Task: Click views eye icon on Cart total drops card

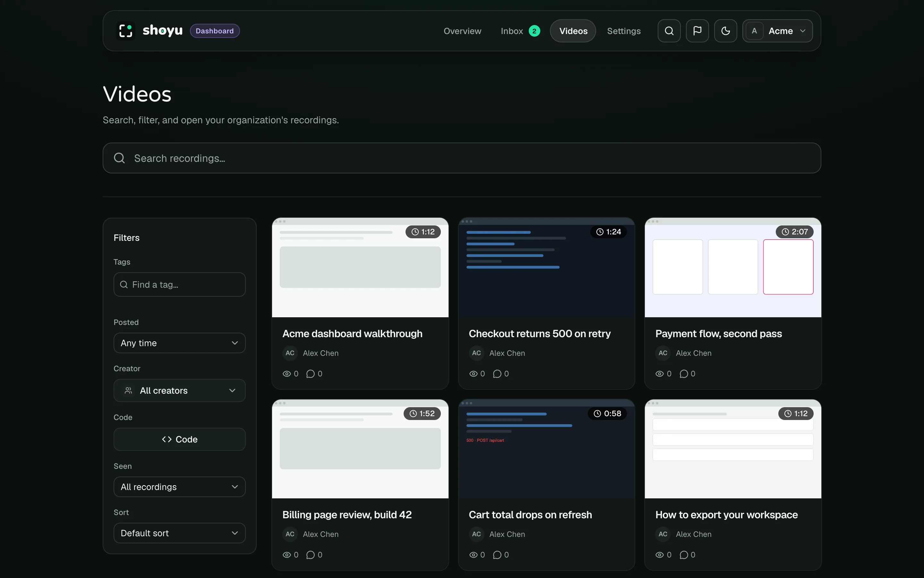Action: [474, 555]
